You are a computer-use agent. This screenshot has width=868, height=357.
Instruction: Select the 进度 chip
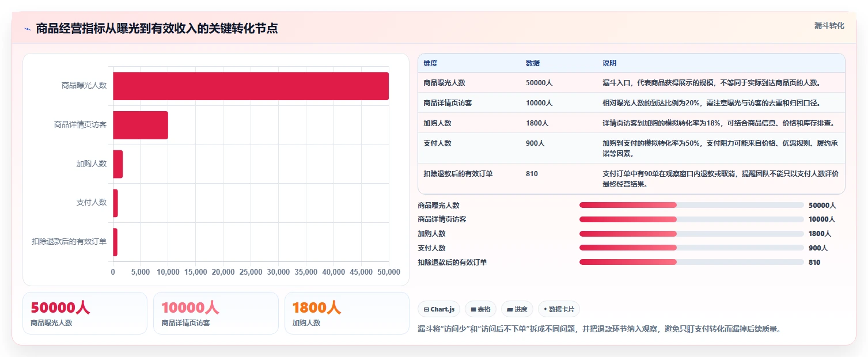[517, 309]
